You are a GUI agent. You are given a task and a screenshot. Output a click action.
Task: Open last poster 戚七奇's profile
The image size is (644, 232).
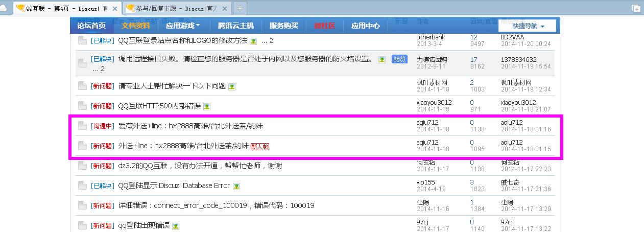click(510, 182)
